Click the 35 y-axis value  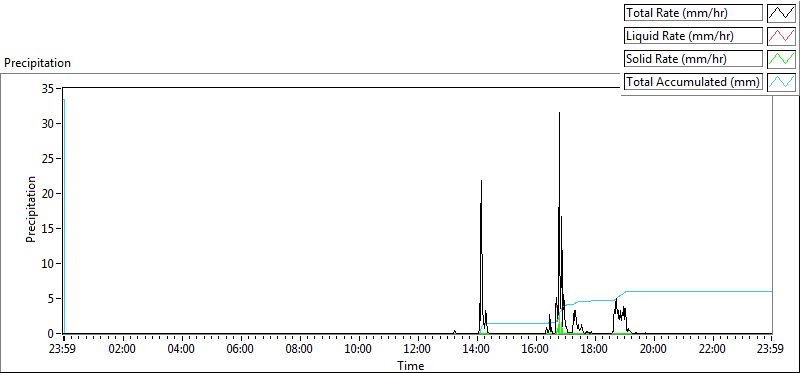click(48, 88)
